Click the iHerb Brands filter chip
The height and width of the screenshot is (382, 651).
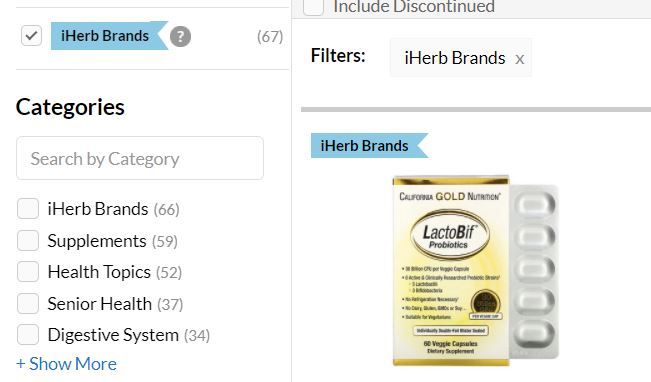pos(460,58)
